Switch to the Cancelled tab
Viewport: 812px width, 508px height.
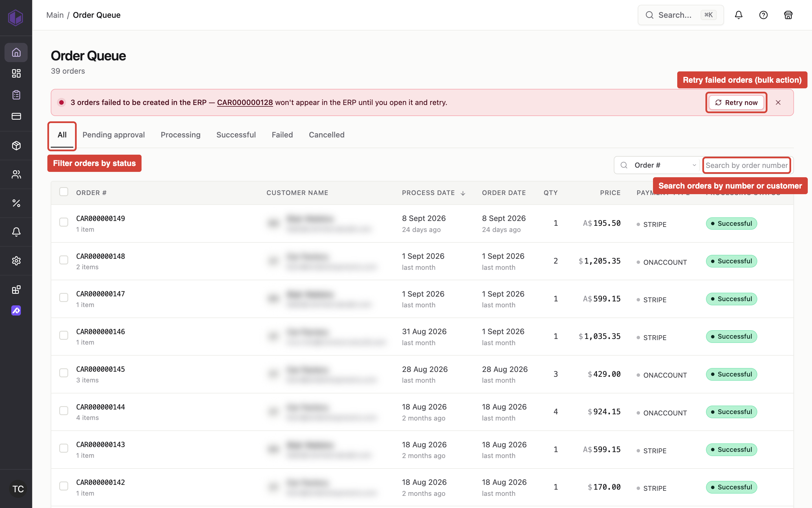[326, 135]
